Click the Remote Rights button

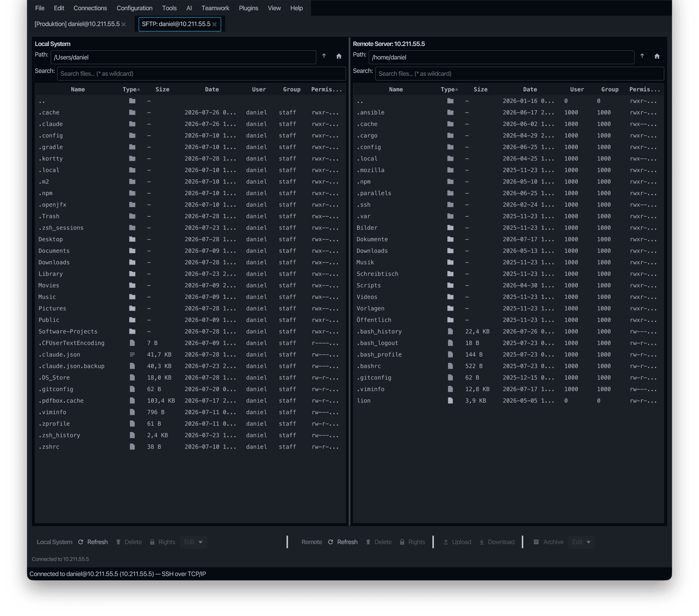point(412,542)
